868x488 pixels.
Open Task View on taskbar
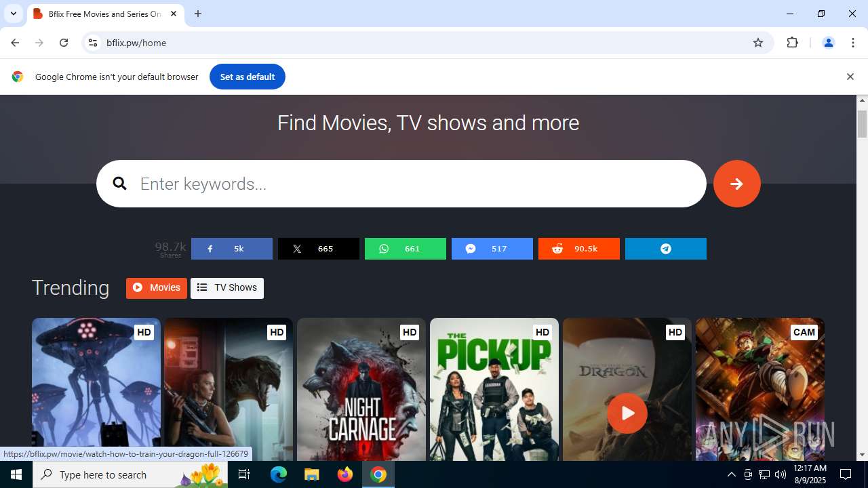[244, 474]
